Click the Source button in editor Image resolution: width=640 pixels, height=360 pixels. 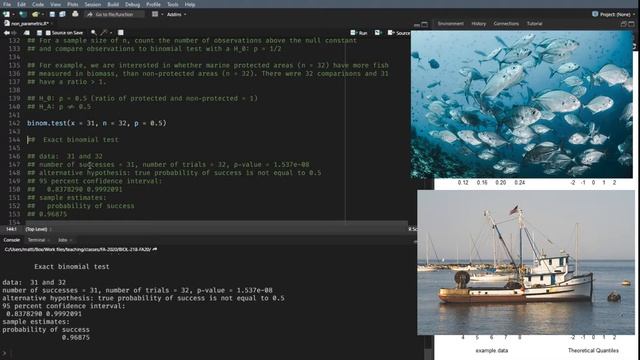tap(399, 33)
